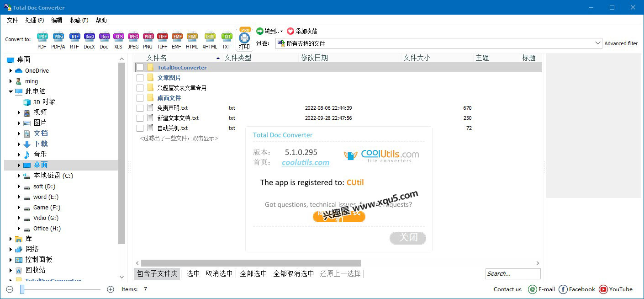The width and height of the screenshot is (644, 299).
Task: Click the green 转到 go-to arrow icon
Action: 259,31
